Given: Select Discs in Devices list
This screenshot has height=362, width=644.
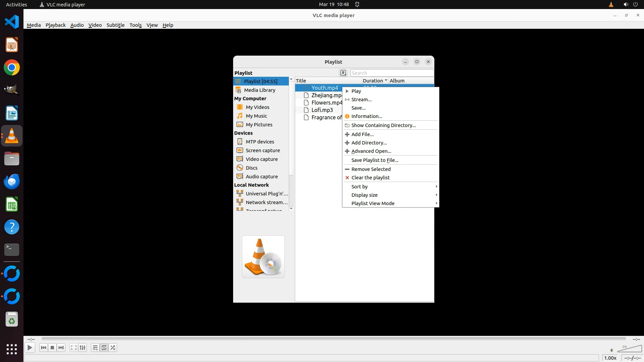Looking at the screenshot, I should click(x=251, y=168).
